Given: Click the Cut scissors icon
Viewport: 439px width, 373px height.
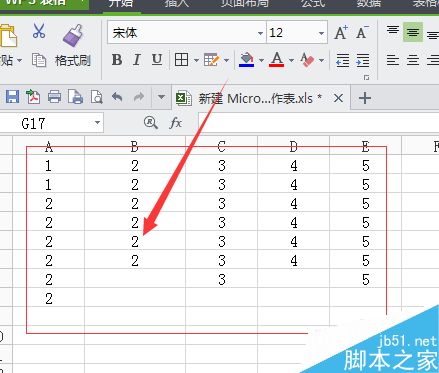Looking at the screenshot, I should pos(39,31).
